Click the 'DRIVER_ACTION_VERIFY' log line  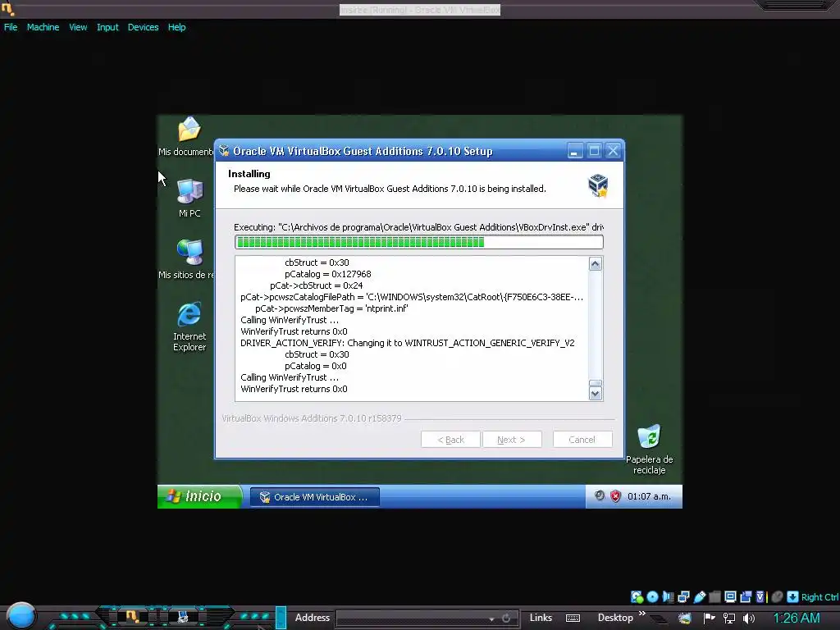[407, 343]
